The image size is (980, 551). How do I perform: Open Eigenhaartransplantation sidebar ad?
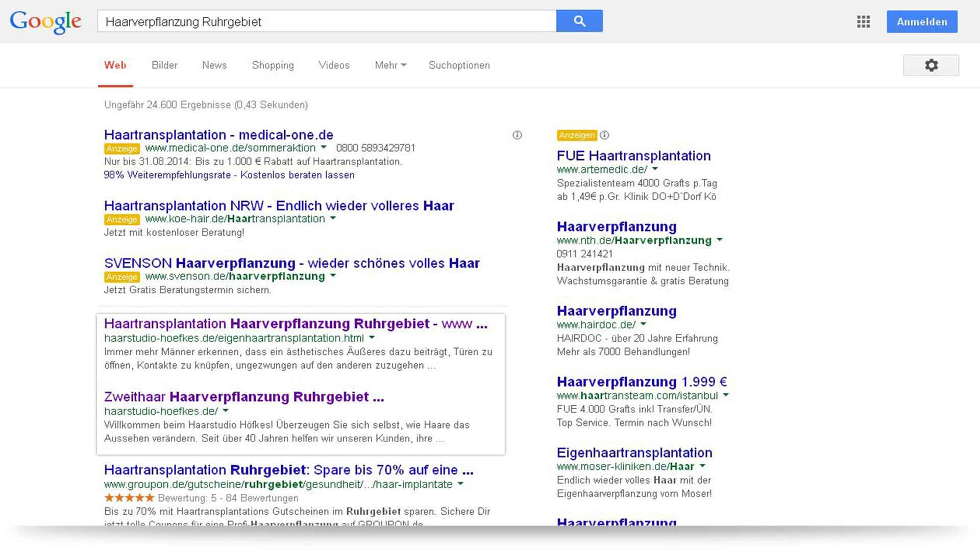click(634, 453)
